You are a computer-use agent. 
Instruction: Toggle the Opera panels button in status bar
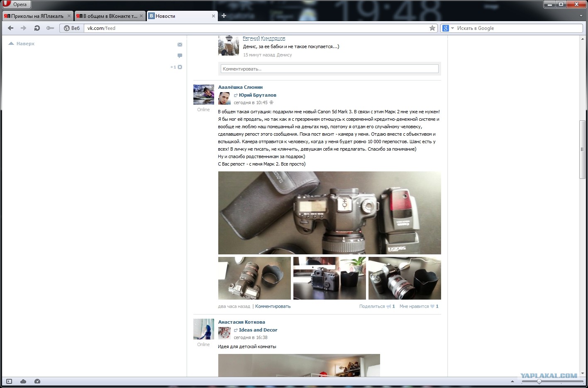tap(9, 381)
